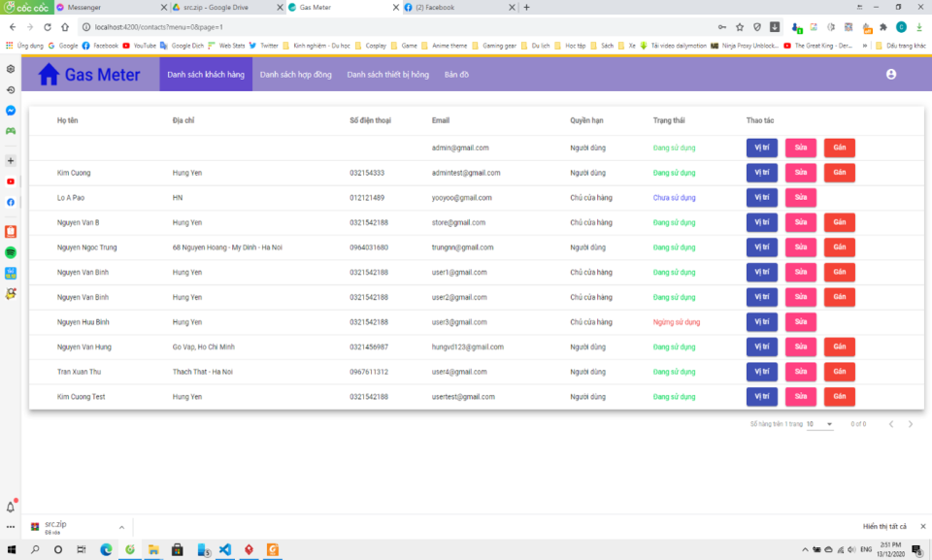The width and height of the screenshot is (932, 560).
Task: Open Danh sách hợp đồng tab
Action: point(295,75)
